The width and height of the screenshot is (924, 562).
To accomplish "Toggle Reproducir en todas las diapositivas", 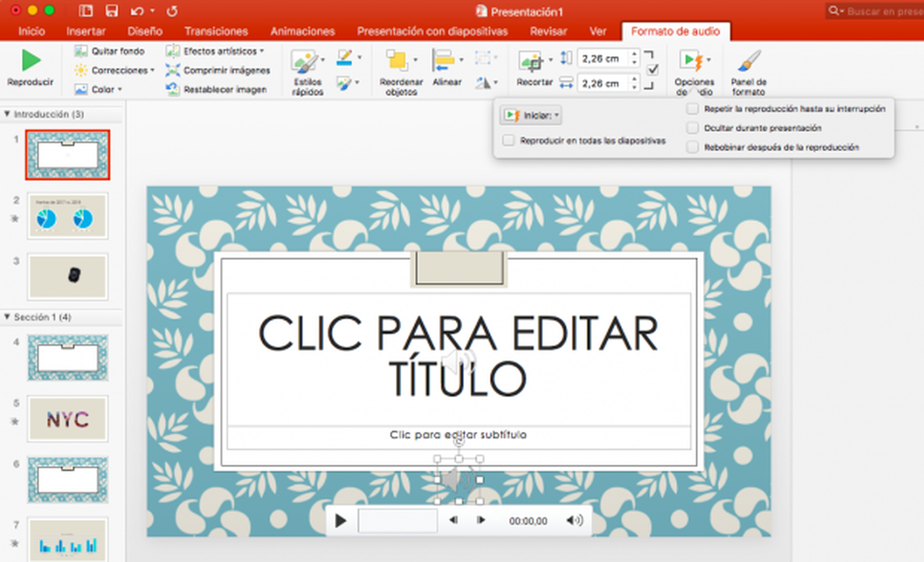I will tap(508, 141).
